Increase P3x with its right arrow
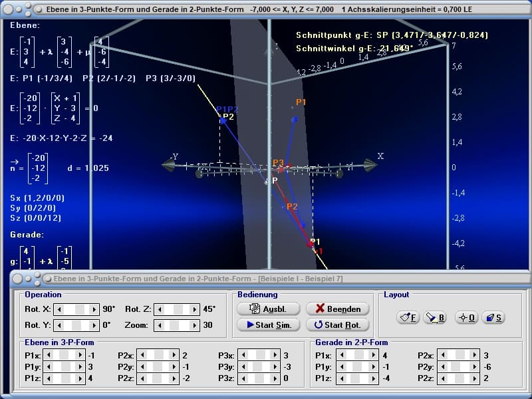 [275, 355]
